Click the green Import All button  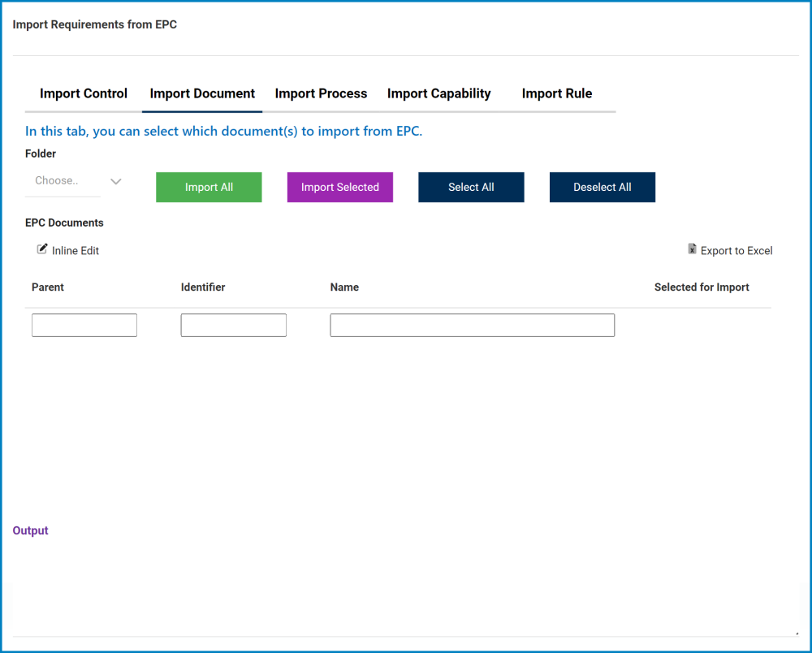point(209,187)
